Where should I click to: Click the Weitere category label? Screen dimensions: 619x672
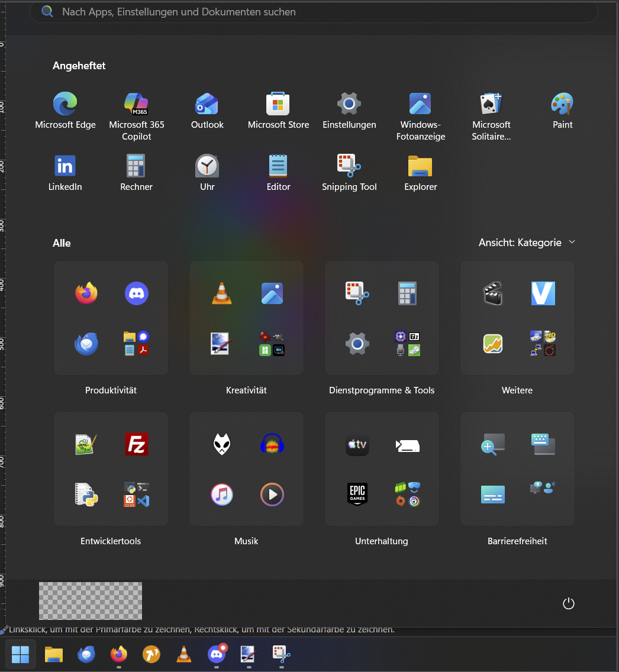[517, 390]
